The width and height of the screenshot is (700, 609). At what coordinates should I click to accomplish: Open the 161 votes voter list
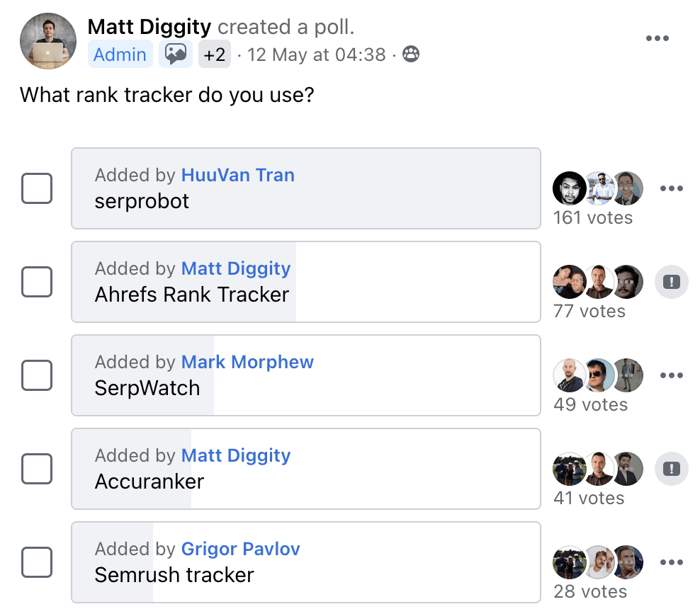click(594, 217)
